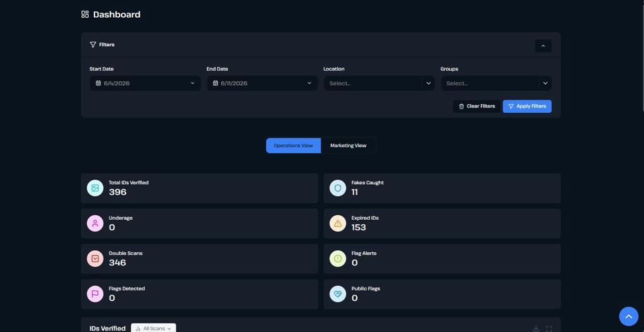The image size is (644, 332).
Task: Click the Flags Detected label
Action: click(x=127, y=288)
